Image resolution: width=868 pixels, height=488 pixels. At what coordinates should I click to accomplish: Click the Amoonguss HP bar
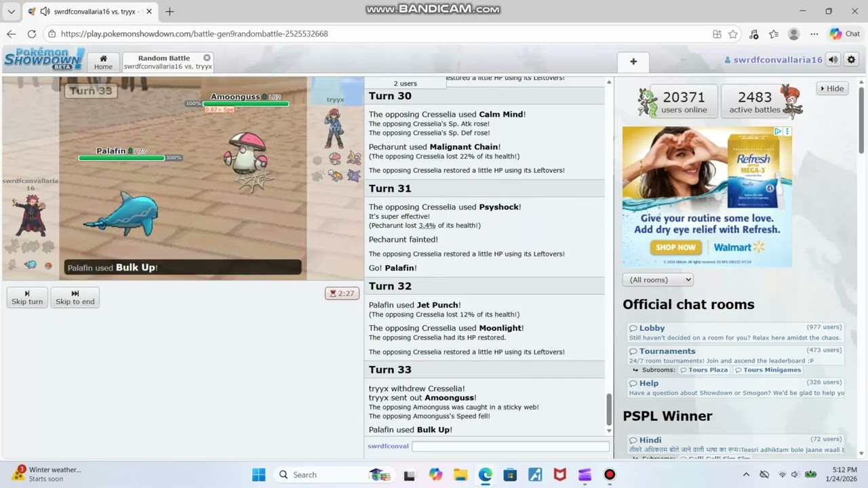(245, 104)
